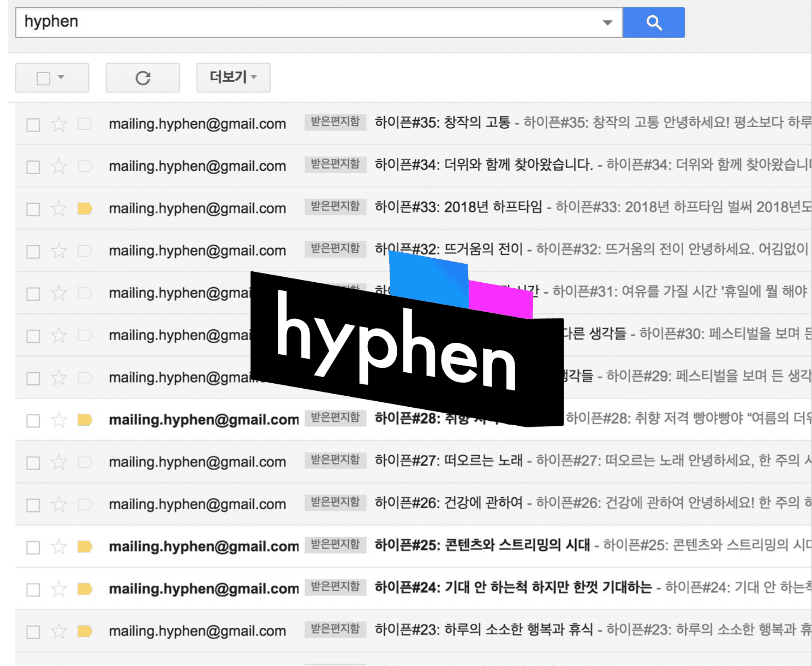
Task: Tick the checkbox beside 하이픈#24 email
Action: 33,590
